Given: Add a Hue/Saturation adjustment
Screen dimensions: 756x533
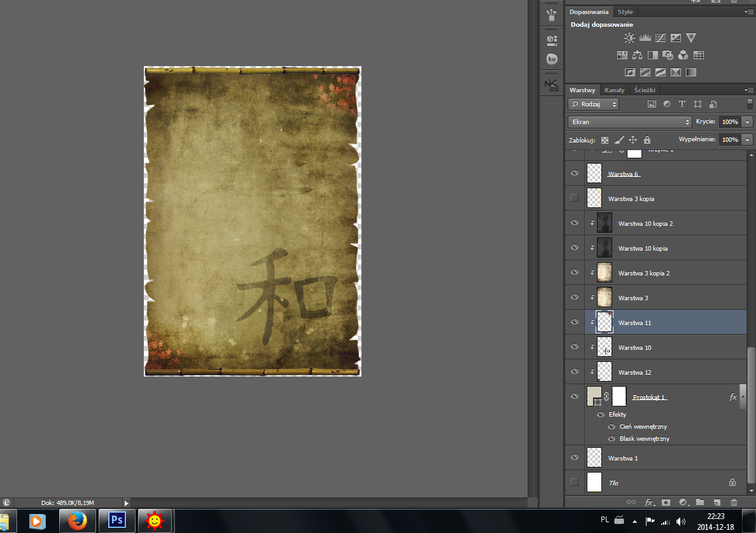Looking at the screenshot, I should pyautogui.click(x=622, y=55).
